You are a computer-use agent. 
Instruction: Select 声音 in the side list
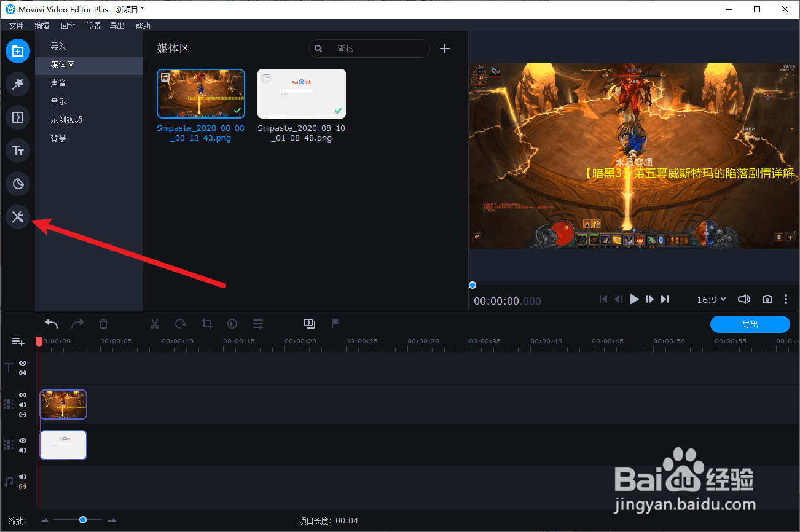[89, 83]
